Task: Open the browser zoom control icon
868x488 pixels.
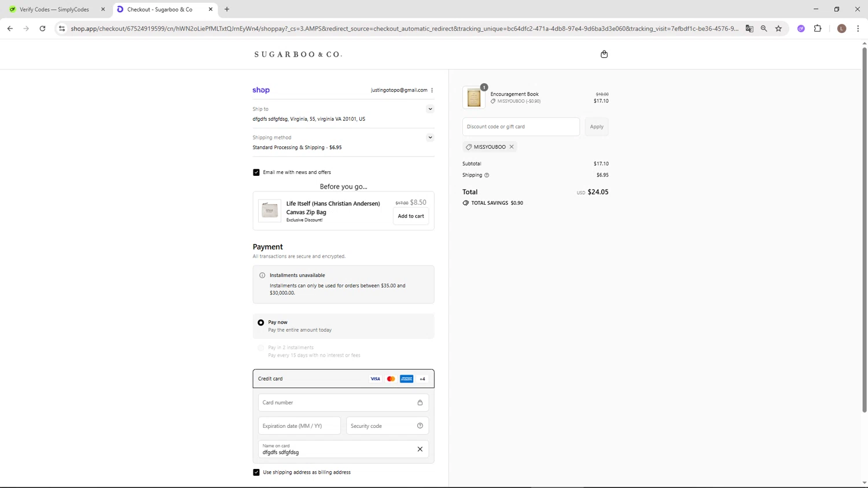Action: [764, 28]
